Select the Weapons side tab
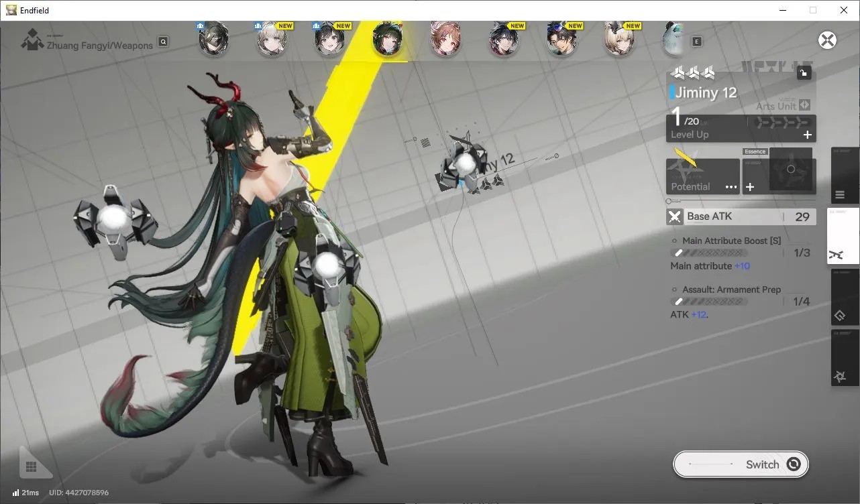This screenshot has width=860, height=504. pyautogui.click(x=843, y=236)
